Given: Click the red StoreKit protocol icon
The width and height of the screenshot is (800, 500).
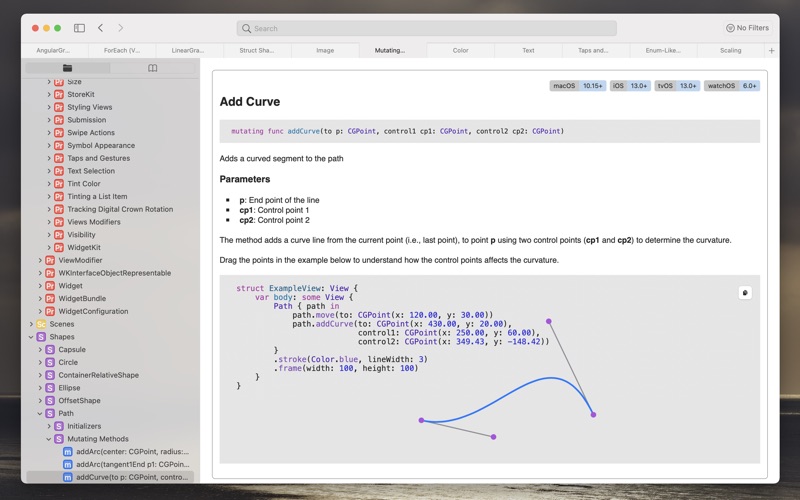Looking at the screenshot, I should (x=59, y=94).
